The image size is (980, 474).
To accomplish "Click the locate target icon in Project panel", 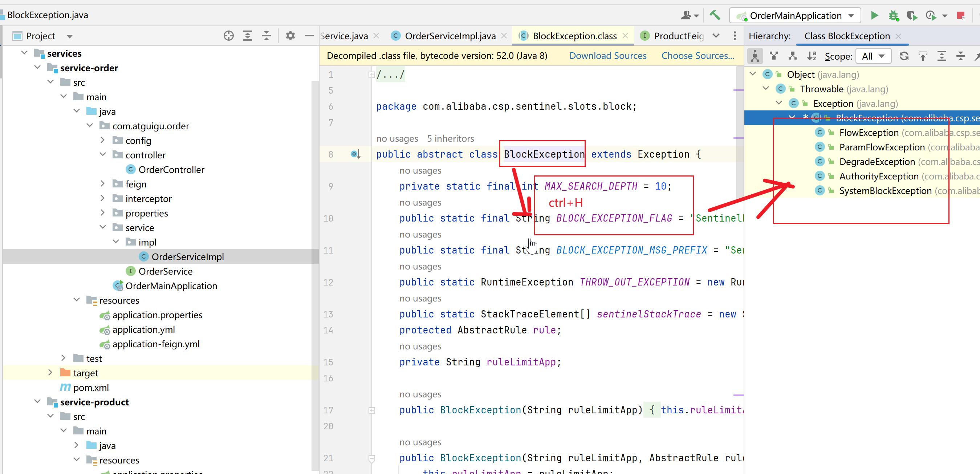I will pos(229,36).
